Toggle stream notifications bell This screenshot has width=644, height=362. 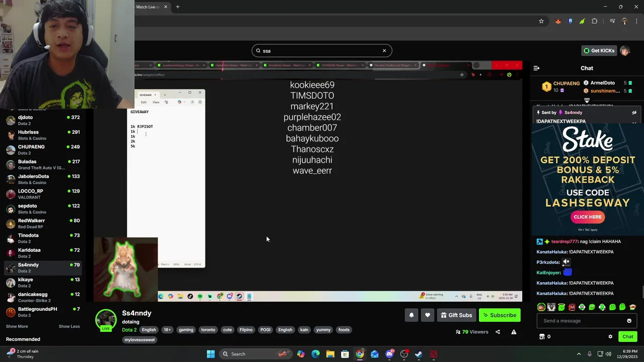(x=411, y=315)
